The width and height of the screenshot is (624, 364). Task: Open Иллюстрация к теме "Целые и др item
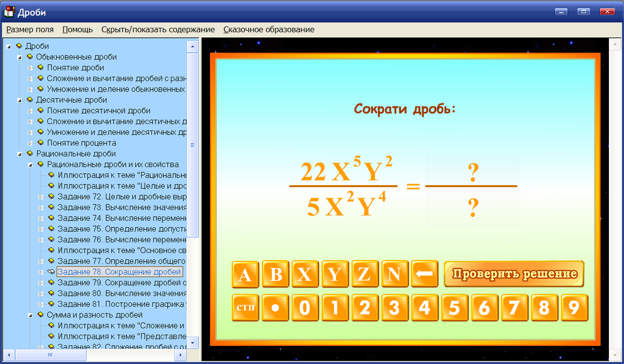click(122, 186)
